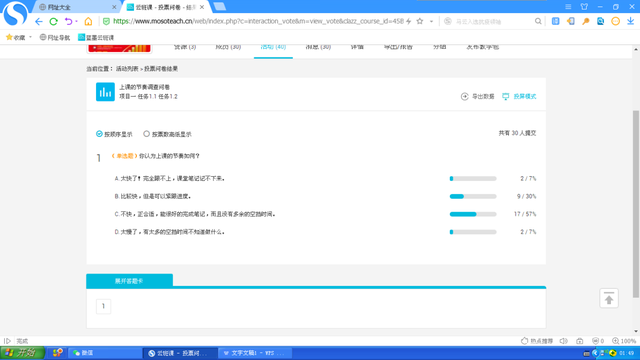Viewport: 640px width, 360px height.
Task: Click the option D progress bar at 7%
Action: click(x=473, y=232)
